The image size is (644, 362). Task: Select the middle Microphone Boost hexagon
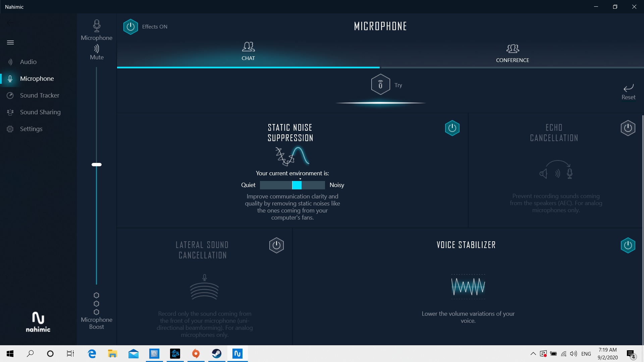pyautogui.click(x=96, y=304)
